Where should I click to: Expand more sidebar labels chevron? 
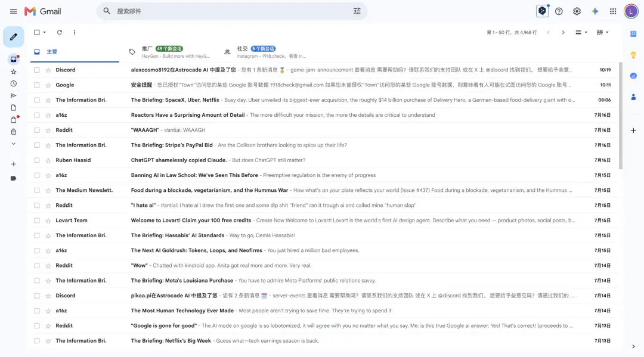click(x=14, y=144)
